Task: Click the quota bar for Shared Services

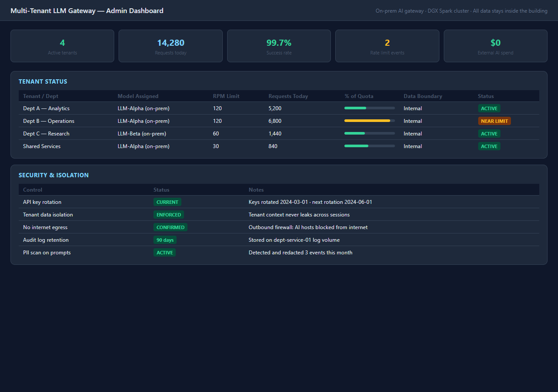Action: click(x=370, y=146)
